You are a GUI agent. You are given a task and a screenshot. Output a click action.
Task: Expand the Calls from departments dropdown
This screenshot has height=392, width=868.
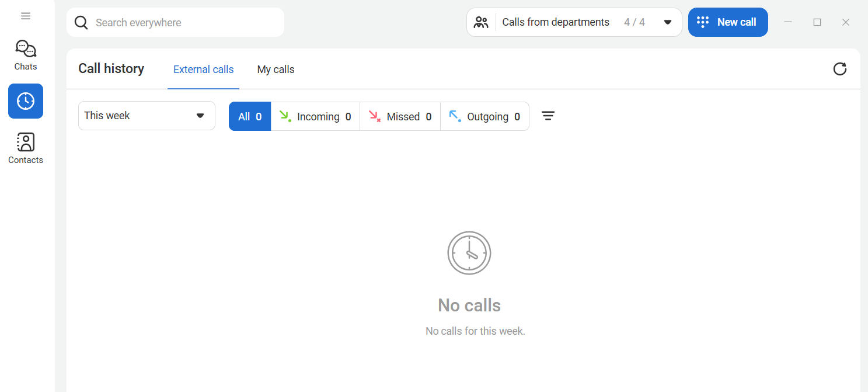667,23
